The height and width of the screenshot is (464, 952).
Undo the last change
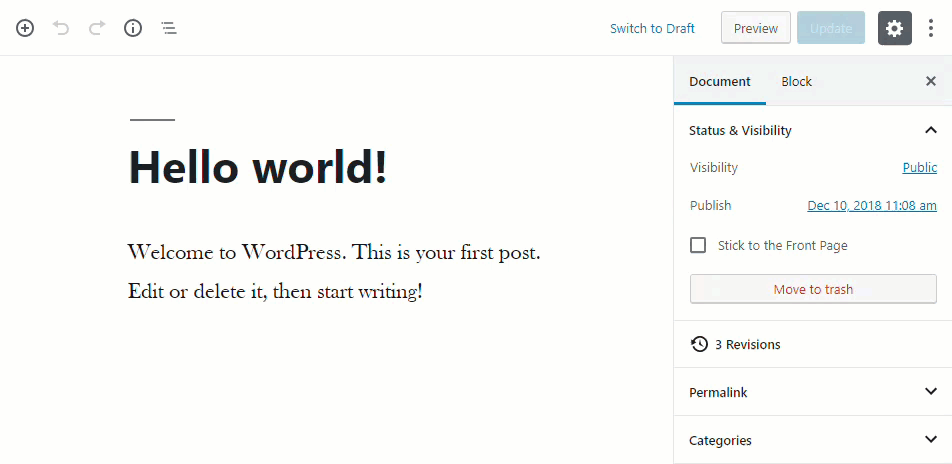(61, 28)
